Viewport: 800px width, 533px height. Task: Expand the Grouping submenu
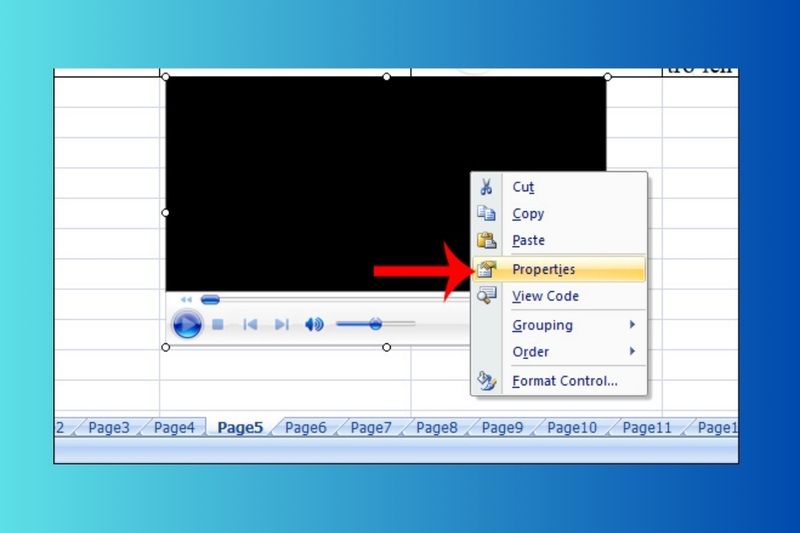point(559,325)
